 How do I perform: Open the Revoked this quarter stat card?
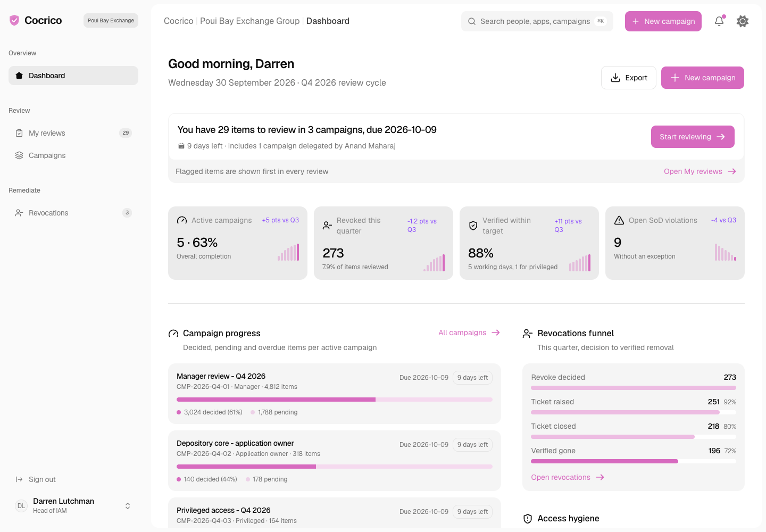(x=384, y=243)
